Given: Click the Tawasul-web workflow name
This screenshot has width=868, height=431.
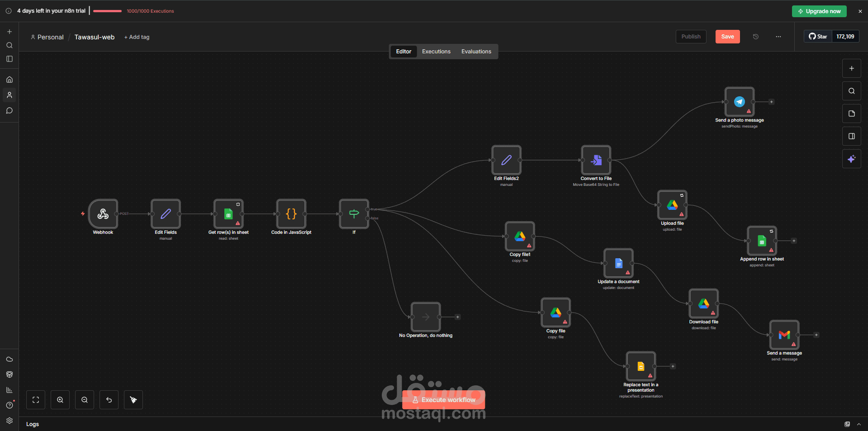Looking at the screenshot, I should pyautogui.click(x=95, y=37).
